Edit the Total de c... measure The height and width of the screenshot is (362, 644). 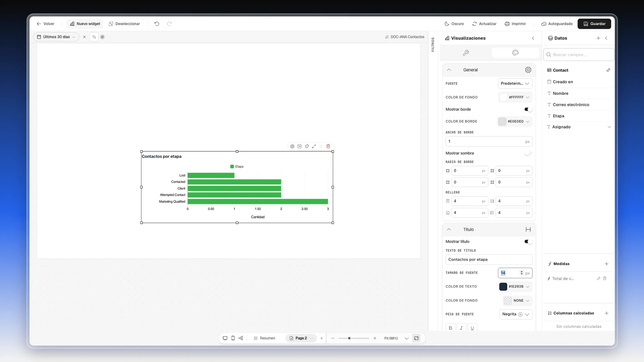point(598,279)
